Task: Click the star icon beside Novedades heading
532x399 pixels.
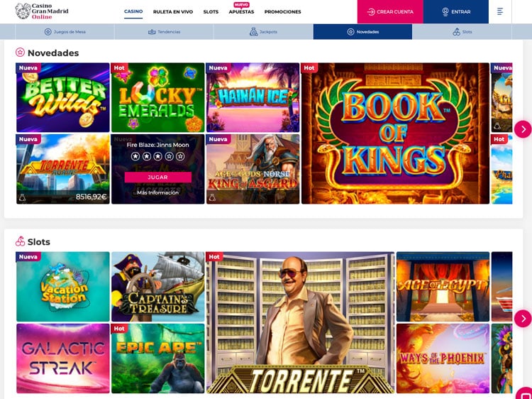Action: coord(20,53)
